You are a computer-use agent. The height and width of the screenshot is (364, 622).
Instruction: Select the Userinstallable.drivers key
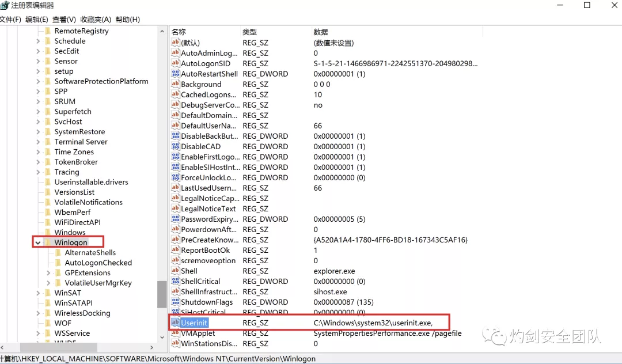(x=91, y=182)
